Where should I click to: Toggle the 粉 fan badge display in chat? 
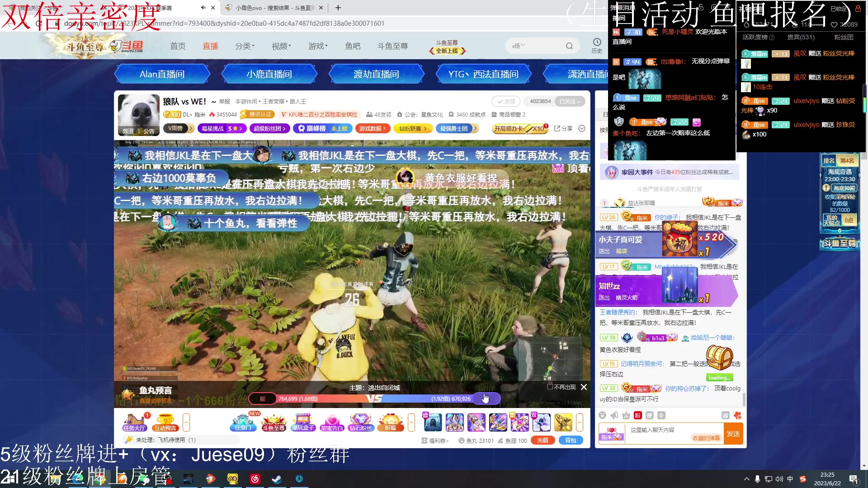(637, 415)
